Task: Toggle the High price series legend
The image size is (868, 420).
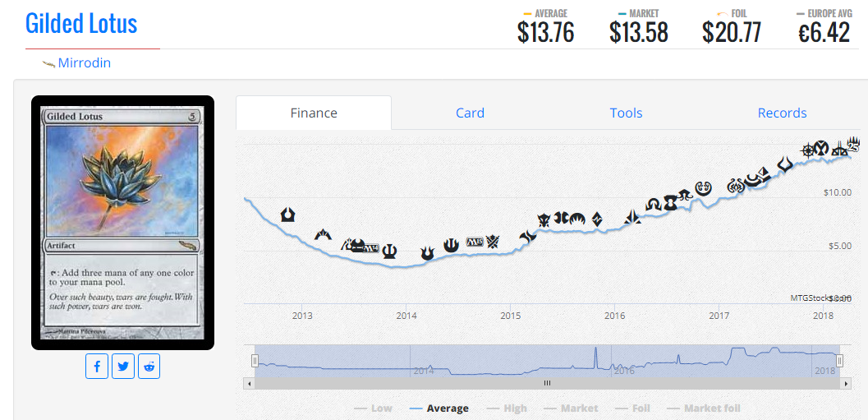Action: [x=507, y=408]
